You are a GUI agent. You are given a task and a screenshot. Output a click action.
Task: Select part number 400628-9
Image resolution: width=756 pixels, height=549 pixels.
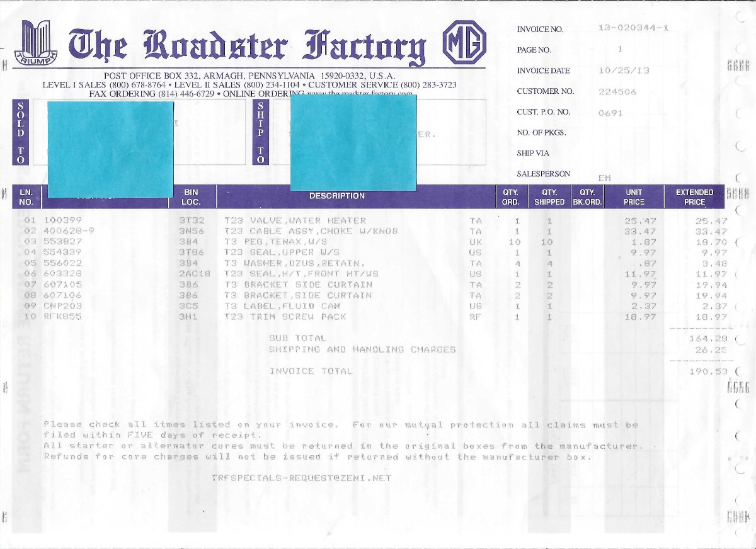point(69,231)
